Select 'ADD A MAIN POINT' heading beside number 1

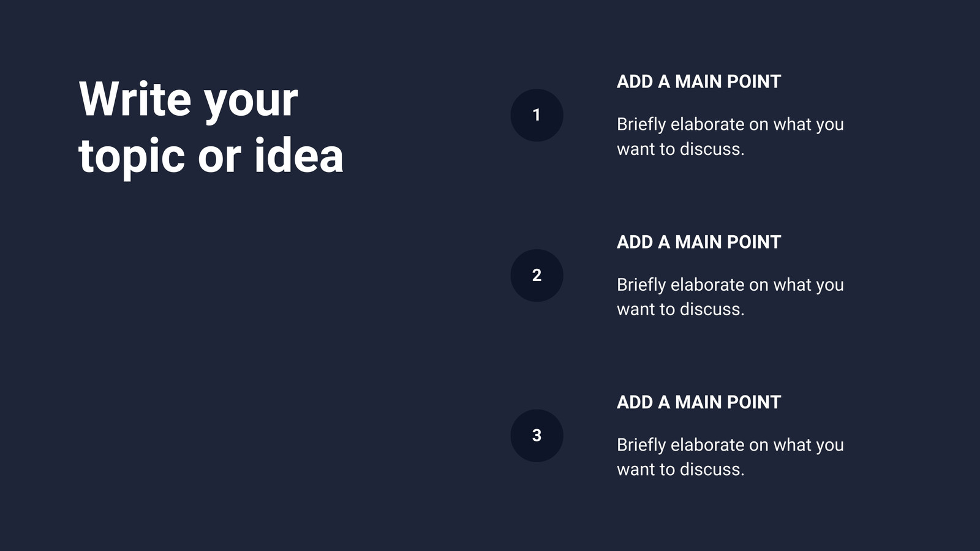[699, 81]
